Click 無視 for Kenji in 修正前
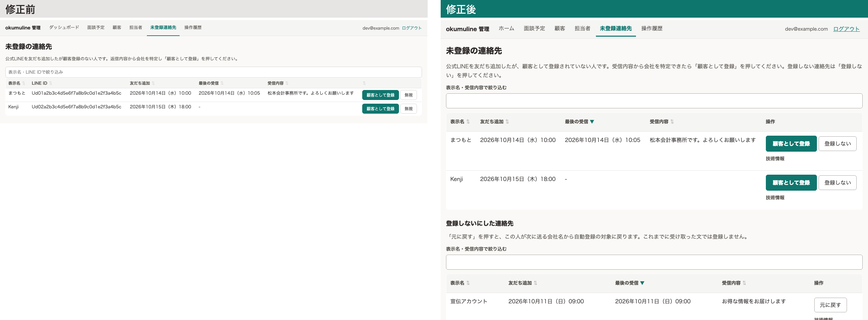The image size is (868, 320). click(408, 109)
